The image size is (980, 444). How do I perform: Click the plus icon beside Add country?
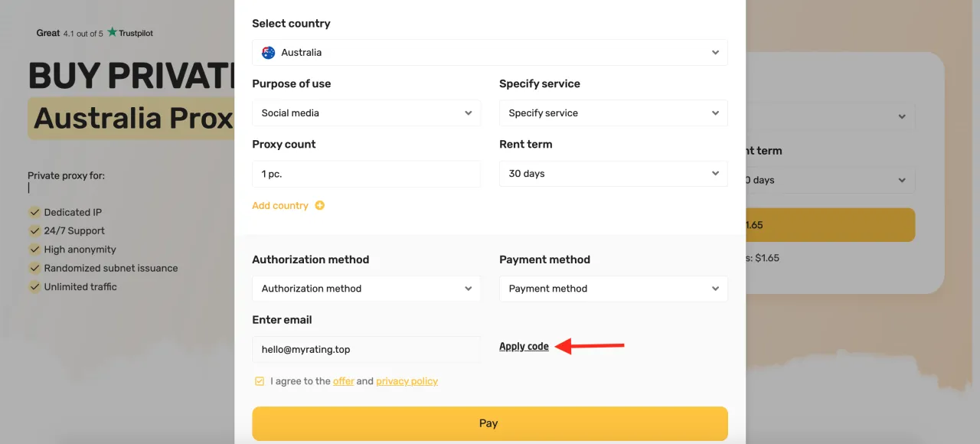click(320, 205)
